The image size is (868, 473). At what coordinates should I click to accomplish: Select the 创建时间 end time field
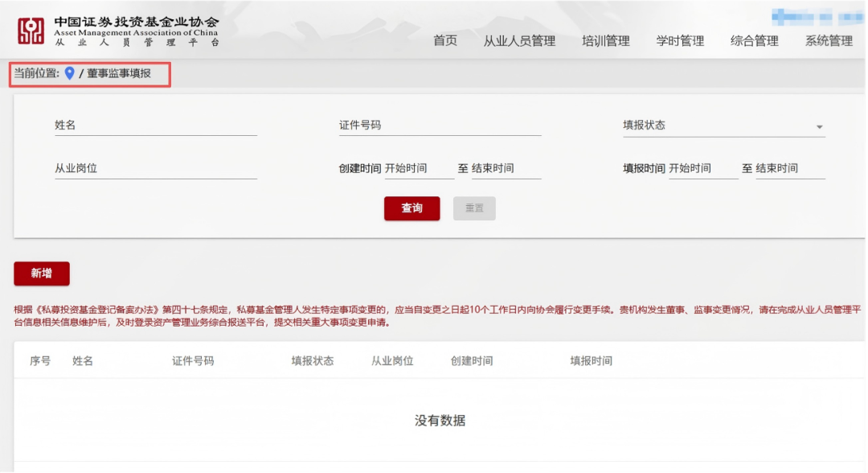pyautogui.click(x=506, y=168)
